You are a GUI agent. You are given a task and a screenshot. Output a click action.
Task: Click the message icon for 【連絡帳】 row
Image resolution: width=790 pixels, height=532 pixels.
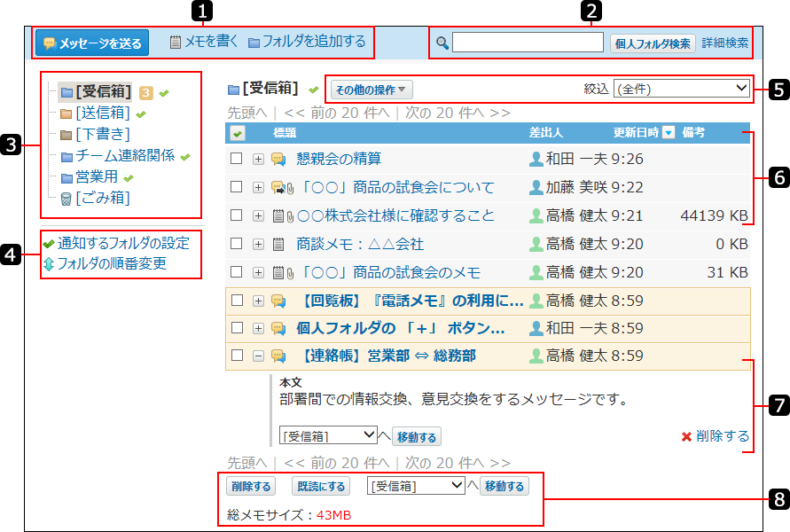pos(278,356)
